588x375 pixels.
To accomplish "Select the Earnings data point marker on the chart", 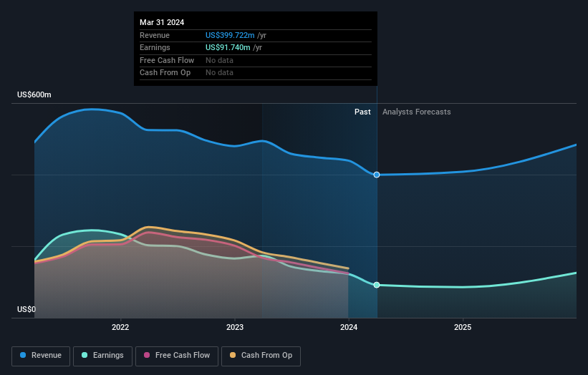I will (x=377, y=285).
